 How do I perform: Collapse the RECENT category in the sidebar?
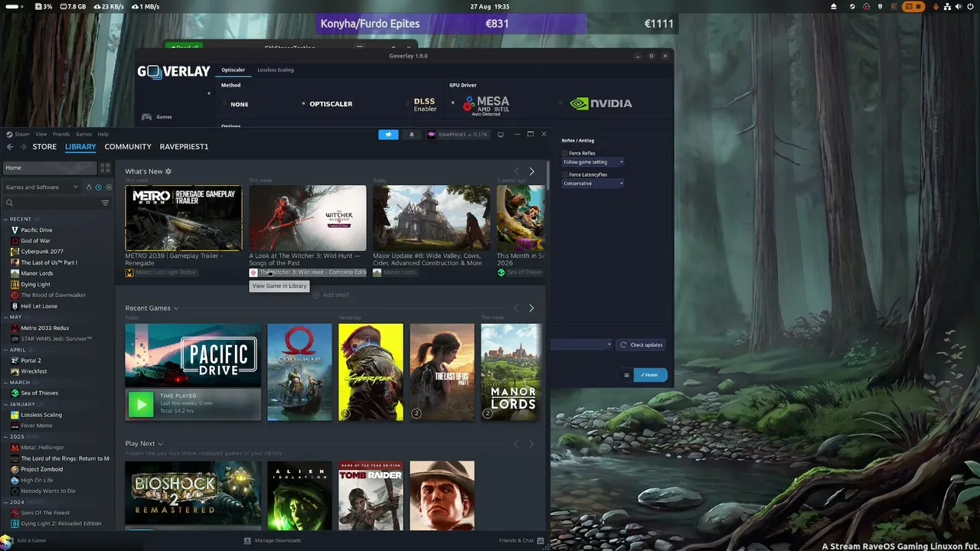tap(6, 220)
